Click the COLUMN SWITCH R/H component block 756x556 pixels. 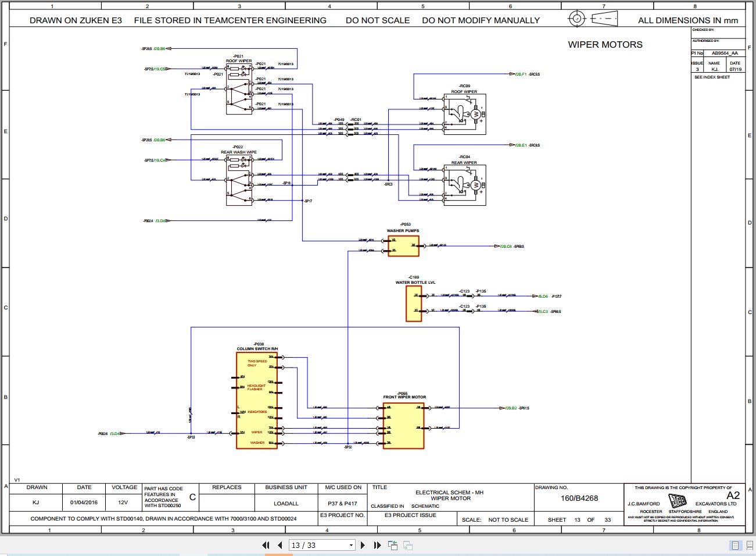point(256,400)
